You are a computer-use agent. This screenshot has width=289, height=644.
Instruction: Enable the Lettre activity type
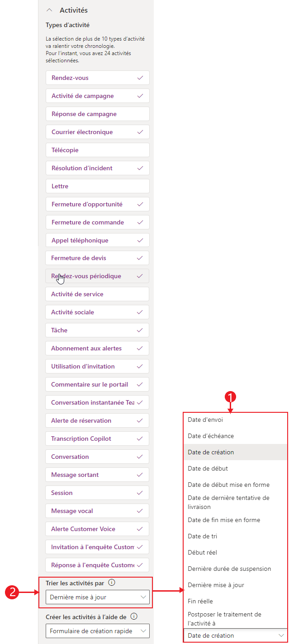point(97,186)
